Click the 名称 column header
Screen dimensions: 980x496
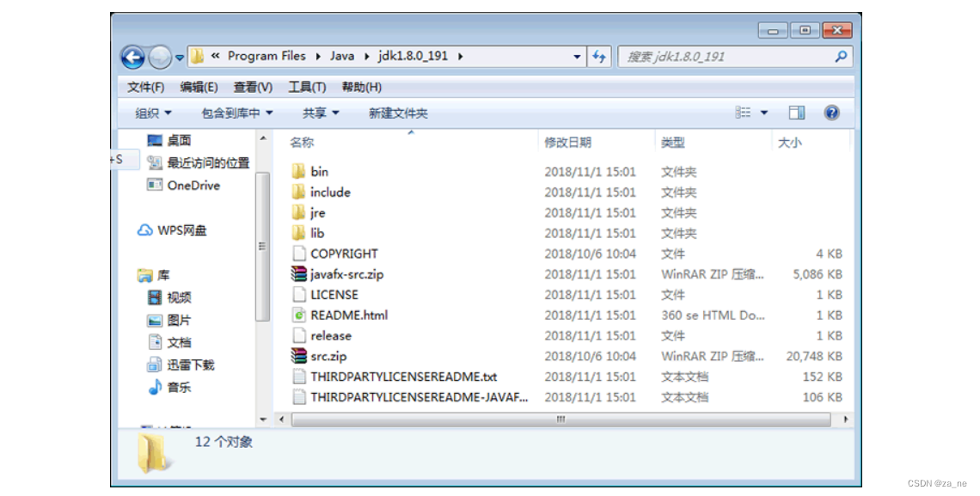(x=301, y=142)
